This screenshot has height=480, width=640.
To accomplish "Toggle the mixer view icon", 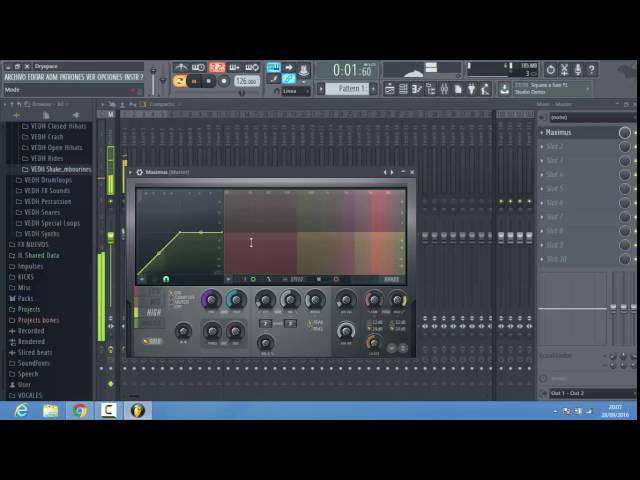I will (x=444, y=89).
